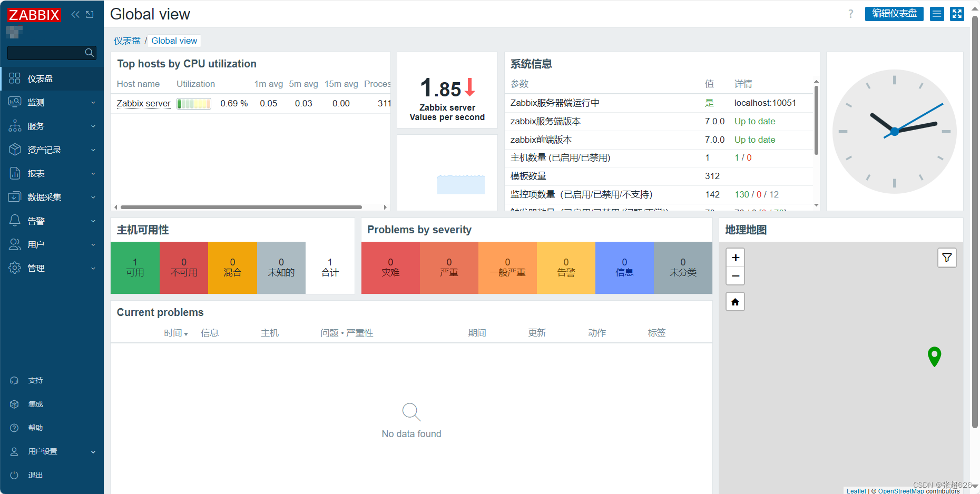
Task: Toggle kiosk fullscreen mode icon
Action: (x=957, y=14)
